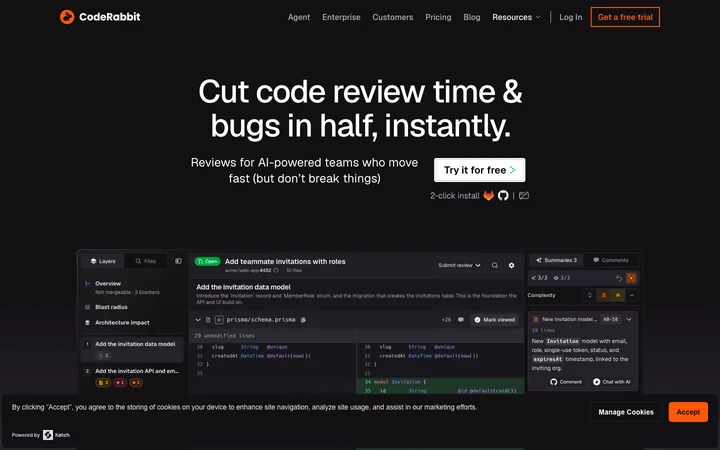Click the file icon before prisma/schema.prisma
Viewport: 720px width, 450px height.
pyautogui.click(x=208, y=320)
